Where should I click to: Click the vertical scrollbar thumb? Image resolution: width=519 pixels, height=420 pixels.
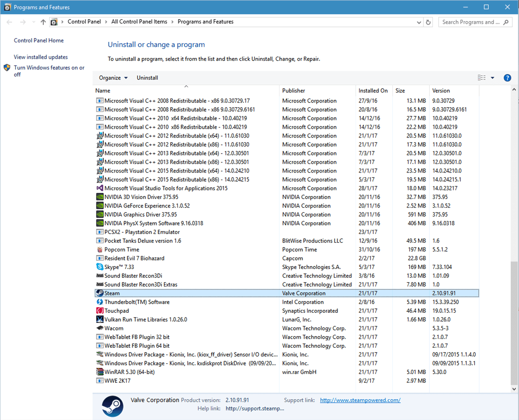pos(514,322)
